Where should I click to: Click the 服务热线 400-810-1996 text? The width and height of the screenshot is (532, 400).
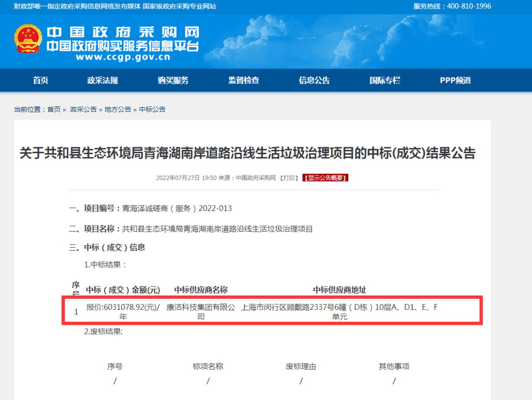[x=452, y=6]
